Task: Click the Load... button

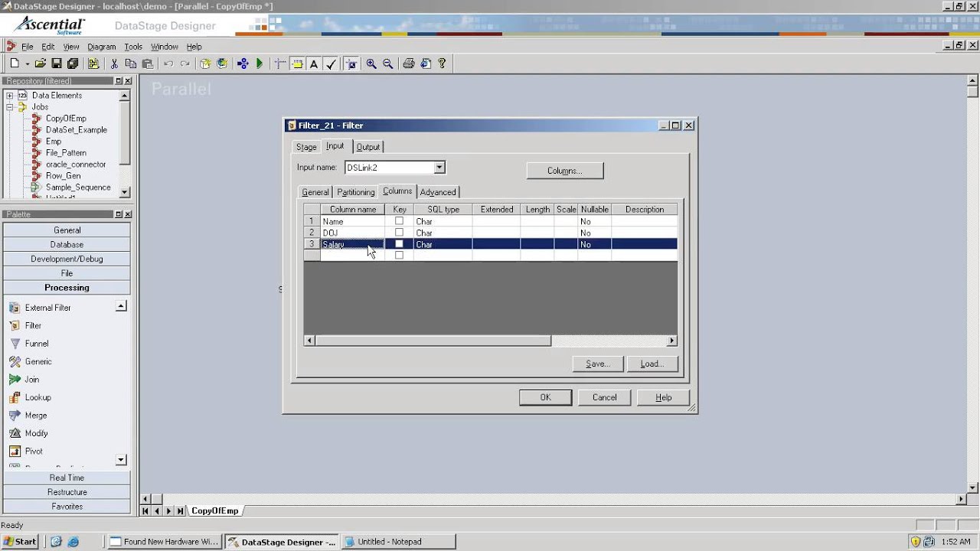Action: (x=652, y=364)
